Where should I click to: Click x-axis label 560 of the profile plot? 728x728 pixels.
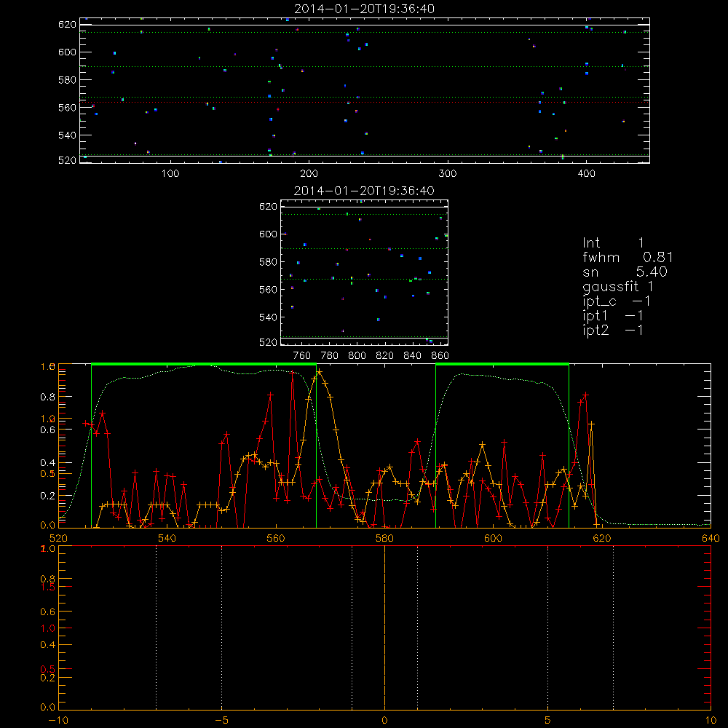276,538
